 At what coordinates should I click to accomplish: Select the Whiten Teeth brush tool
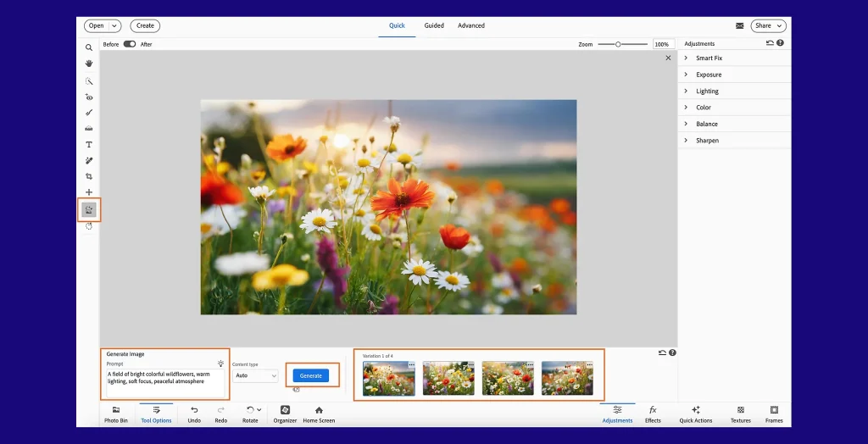(x=88, y=113)
